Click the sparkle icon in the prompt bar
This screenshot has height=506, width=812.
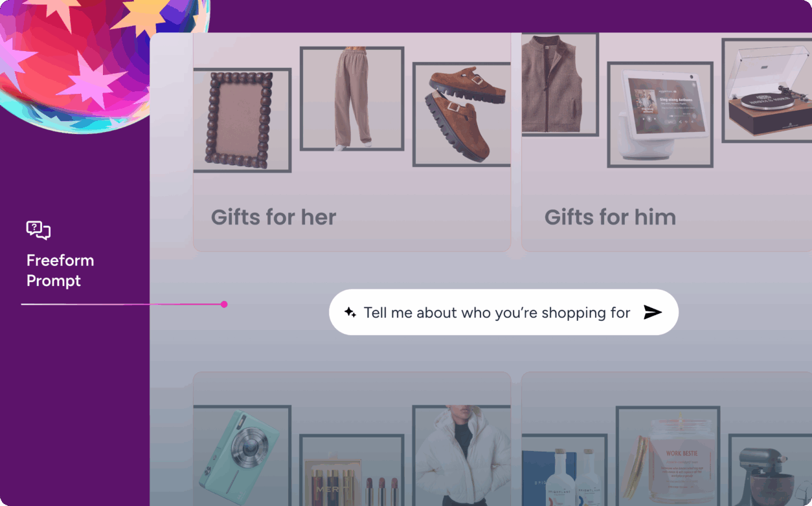[350, 313]
